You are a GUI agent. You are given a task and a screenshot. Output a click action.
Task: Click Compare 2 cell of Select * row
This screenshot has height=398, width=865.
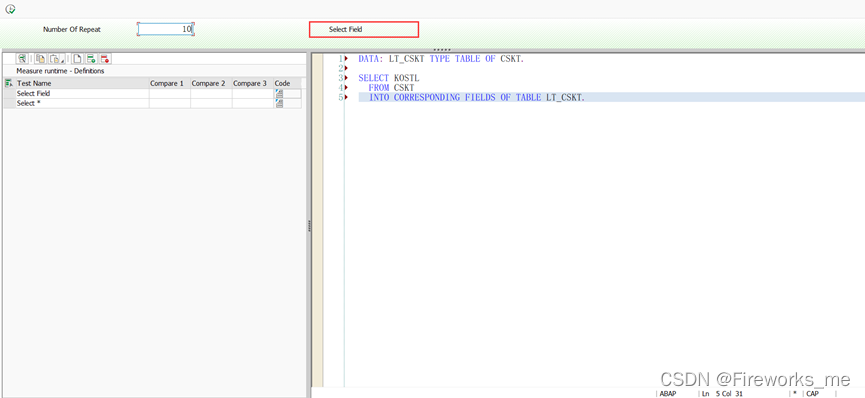pos(211,103)
